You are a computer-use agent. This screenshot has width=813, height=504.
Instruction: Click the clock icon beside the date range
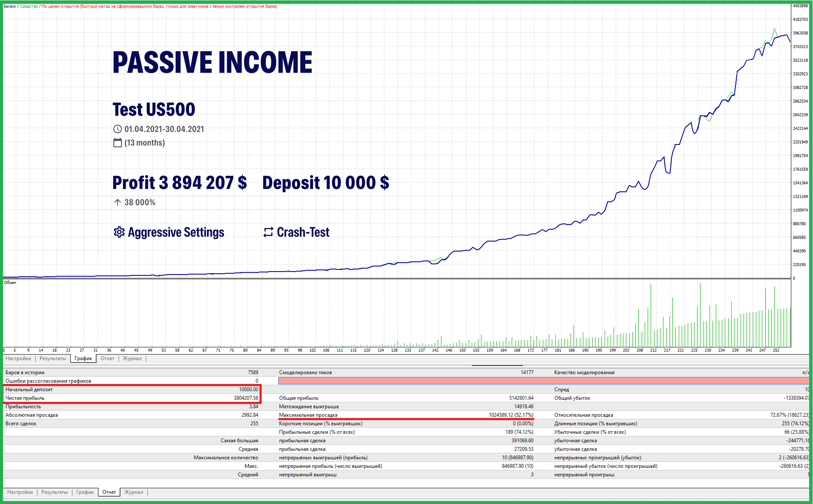(117, 129)
